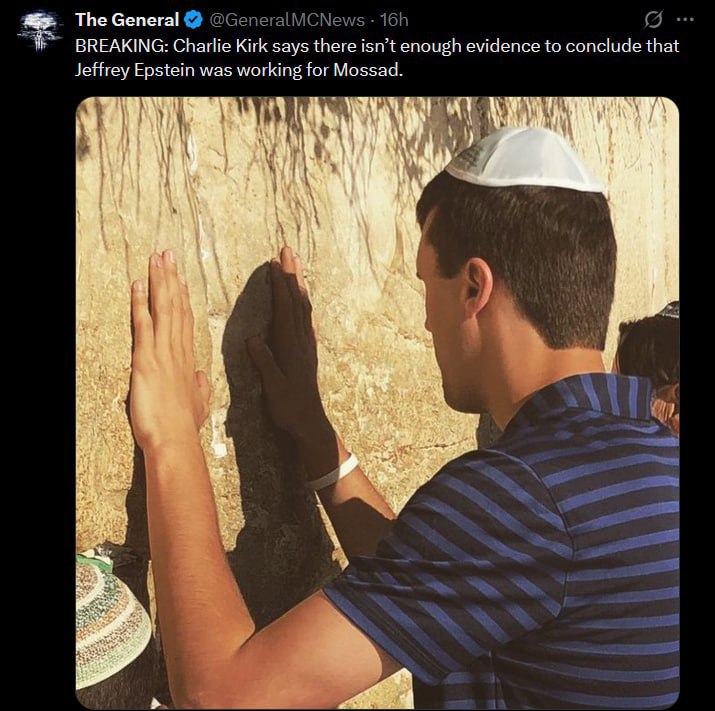Click the 16h post timestamp
The image size is (715, 711).
coord(394,20)
